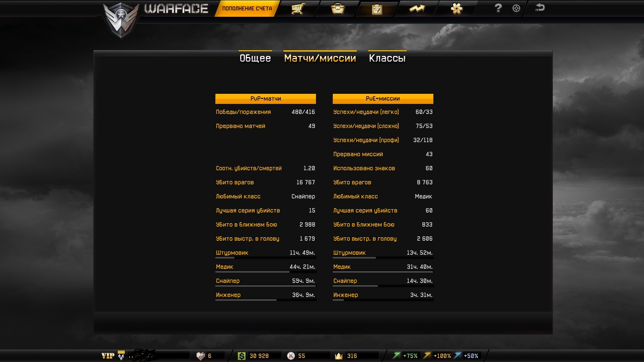Click the flower-shaped icon in top bar
The height and width of the screenshot is (362, 644).
click(457, 8)
